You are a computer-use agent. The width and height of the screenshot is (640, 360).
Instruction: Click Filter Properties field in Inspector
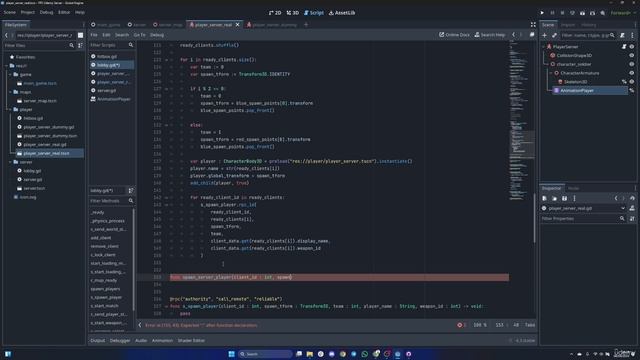(x=583, y=219)
